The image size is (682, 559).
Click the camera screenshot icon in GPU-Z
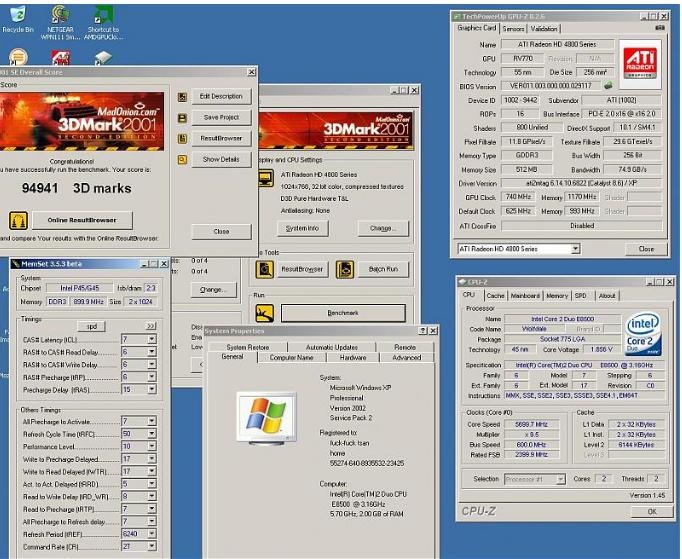coord(660,28)
